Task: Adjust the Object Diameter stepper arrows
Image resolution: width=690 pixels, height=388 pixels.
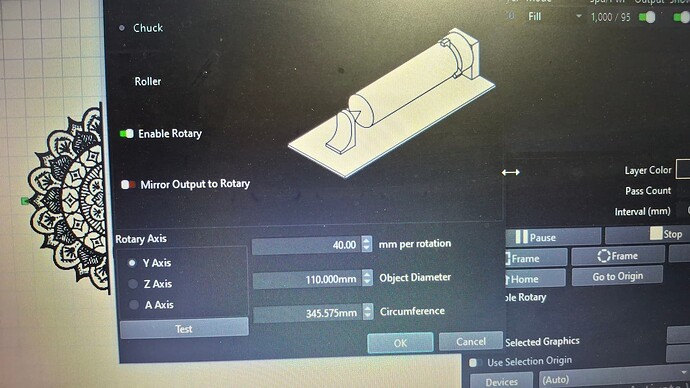Action: 367,278
